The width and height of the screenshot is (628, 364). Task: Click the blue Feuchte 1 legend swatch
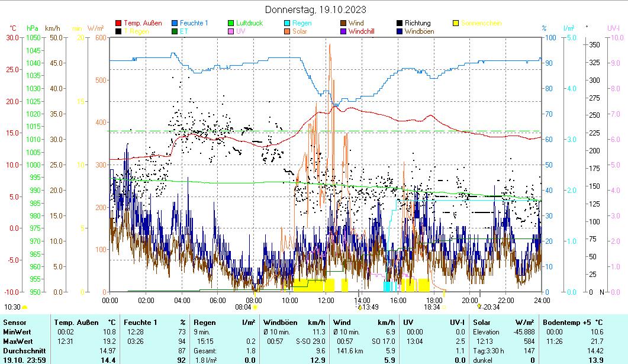pyautogui.click(x=175, y=23)
